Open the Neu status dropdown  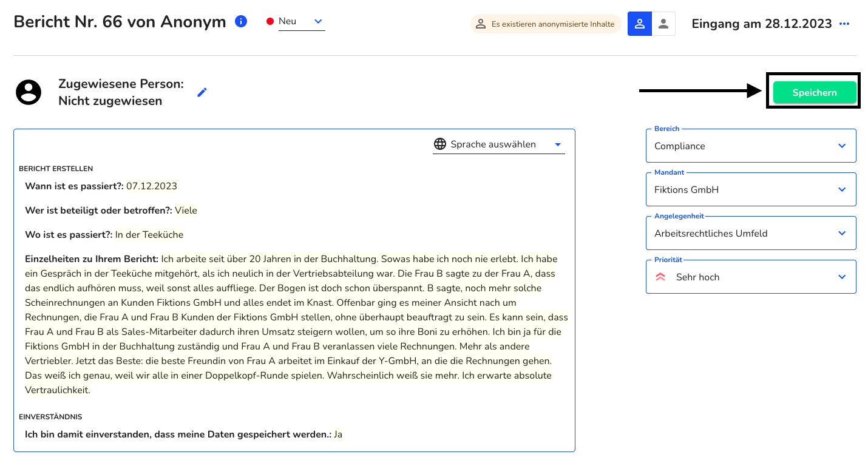tap(302, 22)
